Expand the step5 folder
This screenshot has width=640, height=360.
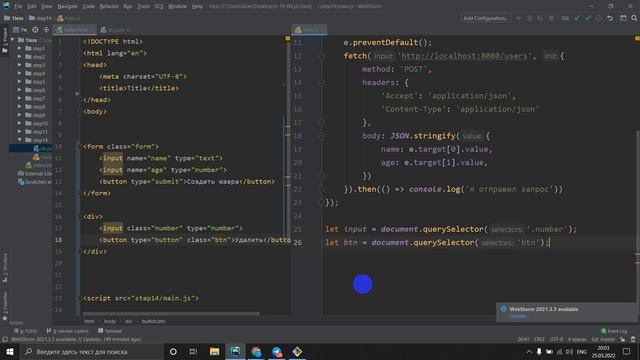coord(20,82)
